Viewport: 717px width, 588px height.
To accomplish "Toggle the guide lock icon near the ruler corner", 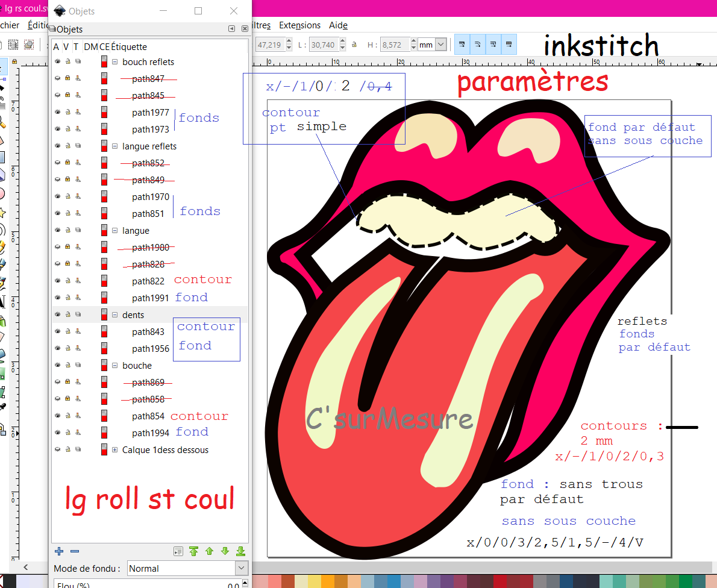I will (14, 61).
